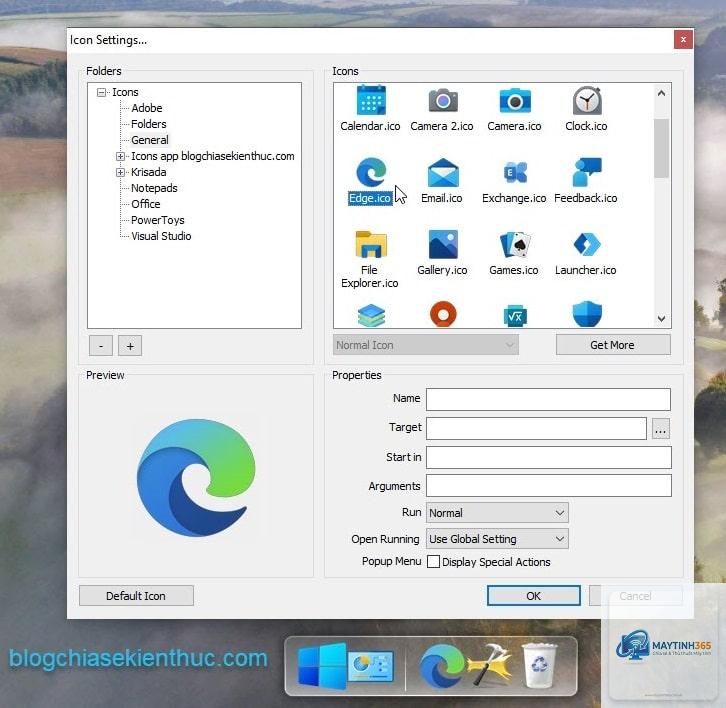Browse for target with the ellipsis button
The width and height of the screenshot is (726, 708).
coord(661,429)
